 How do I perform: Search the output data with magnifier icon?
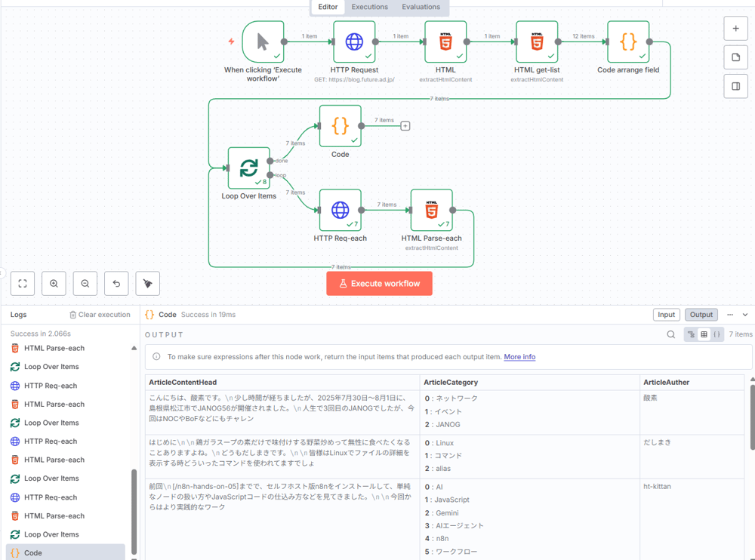(671, 334)
